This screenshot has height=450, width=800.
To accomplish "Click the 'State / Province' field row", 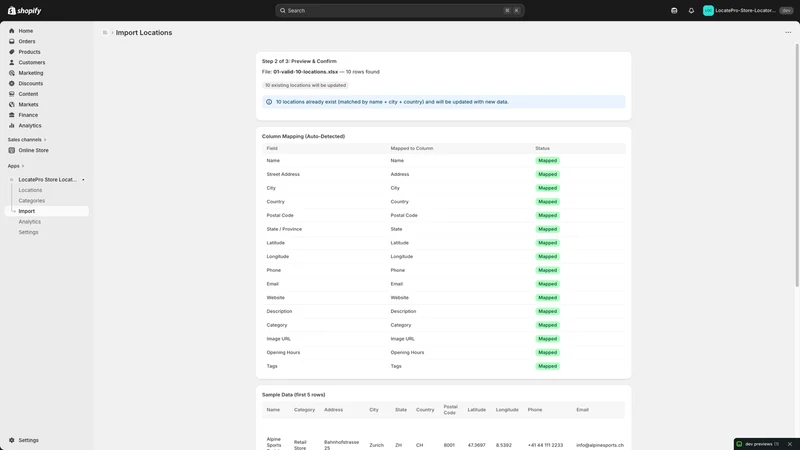I will [443, 229].
